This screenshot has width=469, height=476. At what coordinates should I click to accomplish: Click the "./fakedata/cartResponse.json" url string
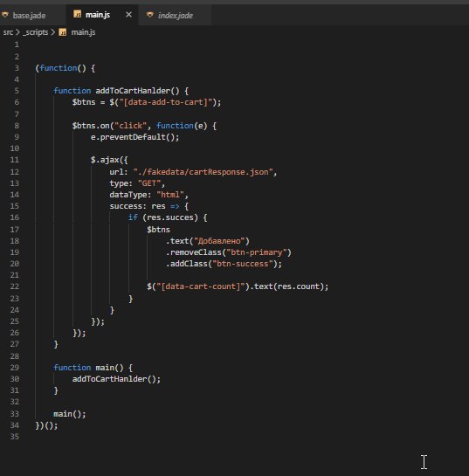point(203,172)
